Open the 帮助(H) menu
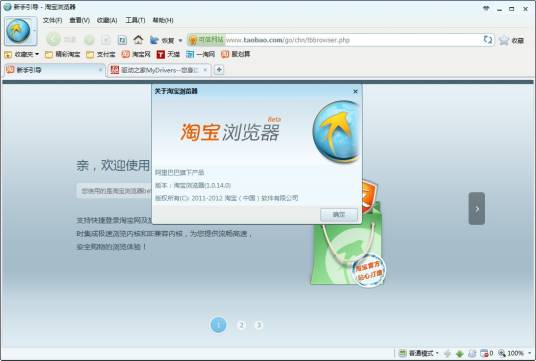The height and width of the screenshot is (361, 536). (163, 20)
